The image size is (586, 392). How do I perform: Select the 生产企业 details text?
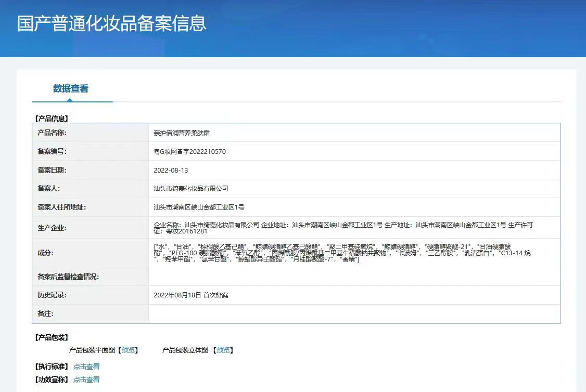343,228
